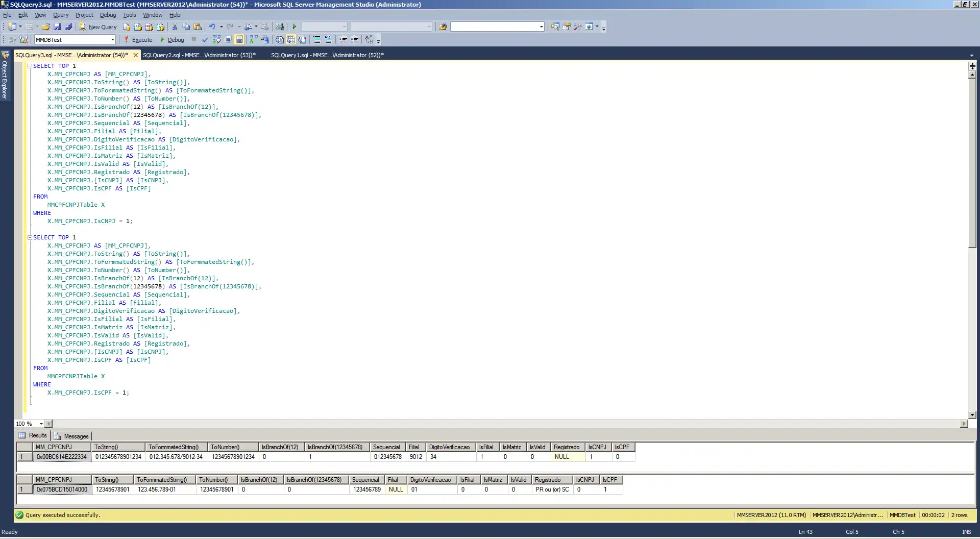Screen dimensions: 980x539
Task: Open the Solution Explorer toolbar icon
Action: pos(555,27)
